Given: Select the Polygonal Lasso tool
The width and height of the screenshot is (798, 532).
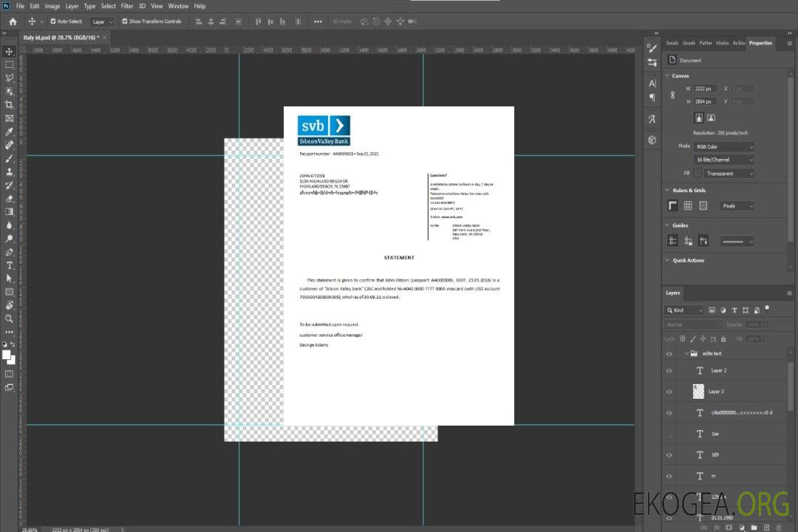Looking at the screenshot, I should [9, 78].
